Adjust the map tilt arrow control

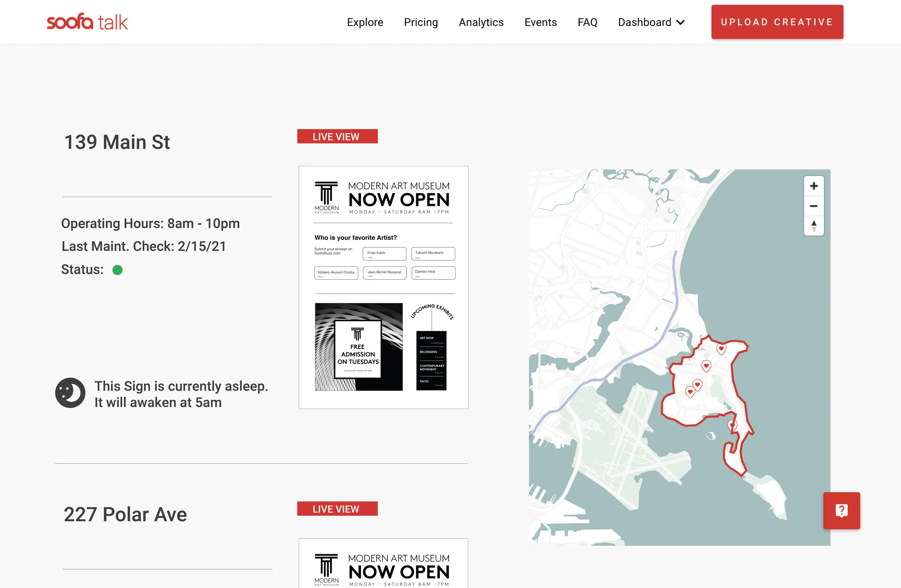point(813,226)
